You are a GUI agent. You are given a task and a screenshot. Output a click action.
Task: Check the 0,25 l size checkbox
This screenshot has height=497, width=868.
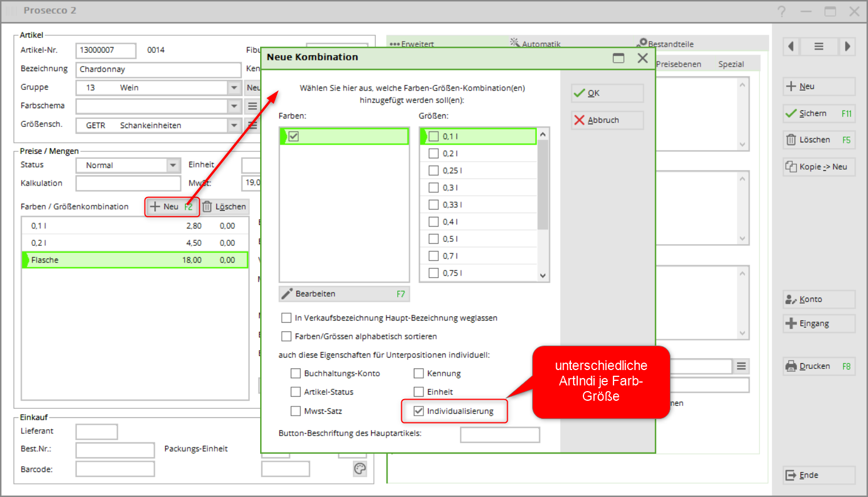click(434, 171)
